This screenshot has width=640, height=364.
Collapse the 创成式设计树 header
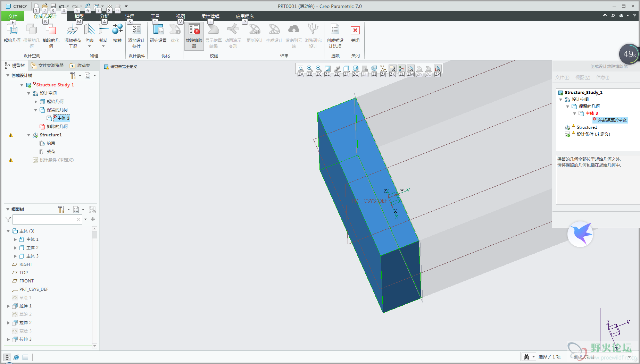8,75
